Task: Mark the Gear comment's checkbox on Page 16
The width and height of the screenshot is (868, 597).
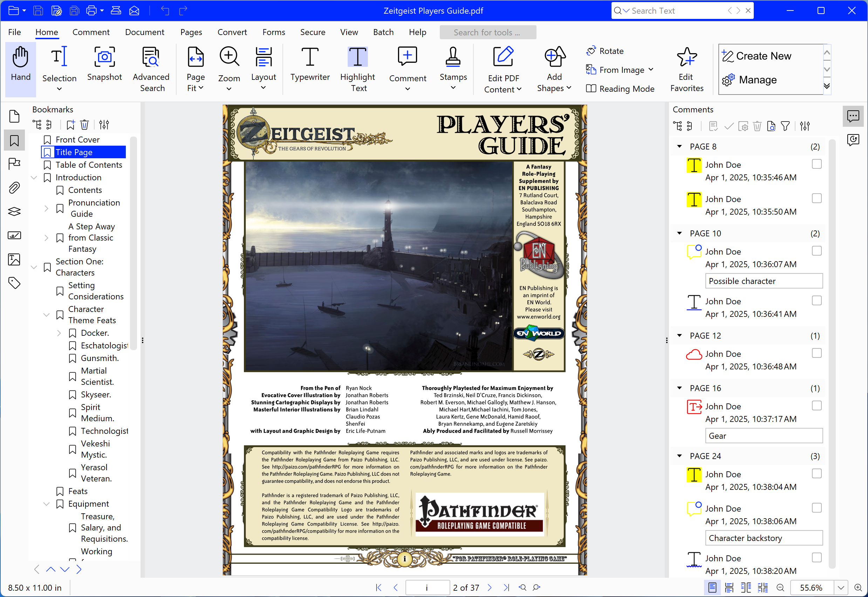Action: pos(817,405)
